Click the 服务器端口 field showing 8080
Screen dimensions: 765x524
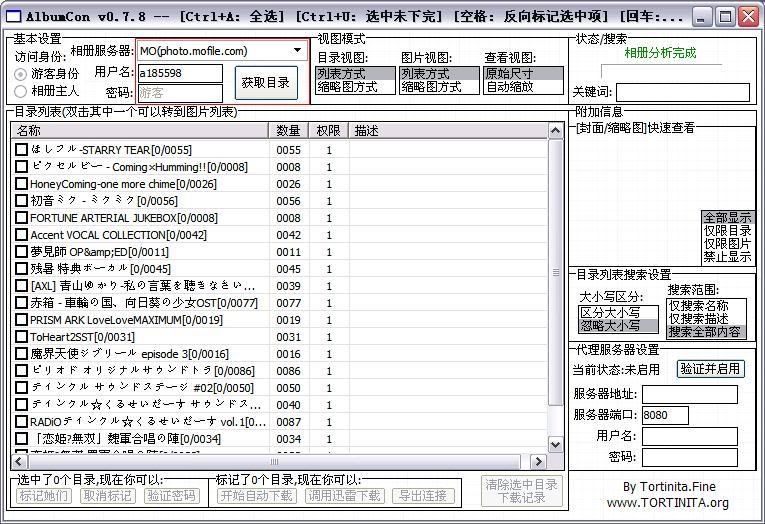click(x=665, y=415)
